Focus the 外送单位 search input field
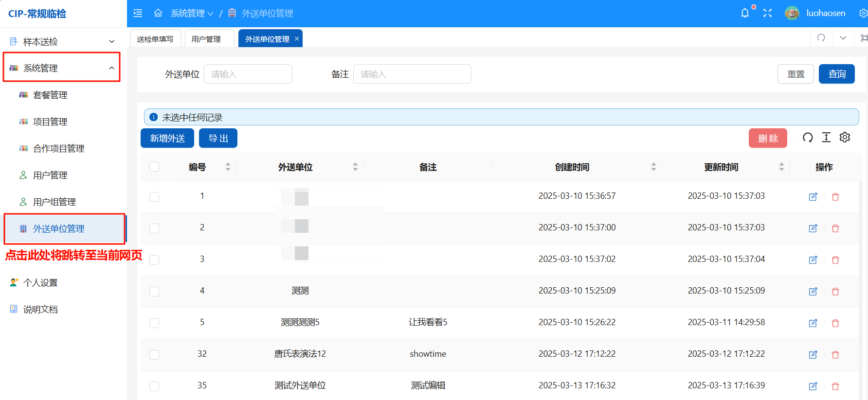Screen dimensions: 868x400 click(x=248, y=74)
